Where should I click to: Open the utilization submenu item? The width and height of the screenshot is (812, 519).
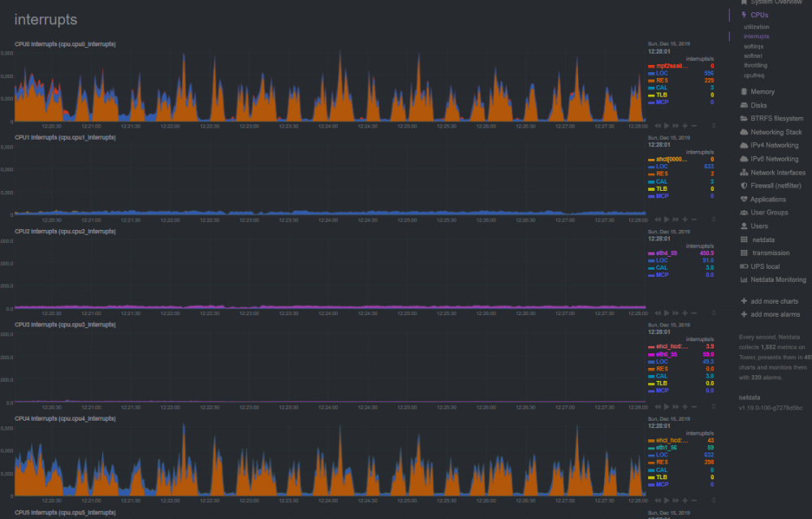pyautogui.click(x=756, y=27)
